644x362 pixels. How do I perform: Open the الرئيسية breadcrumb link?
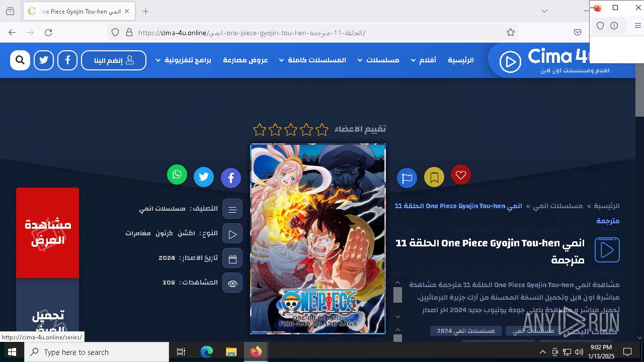[x=607, y=206]
